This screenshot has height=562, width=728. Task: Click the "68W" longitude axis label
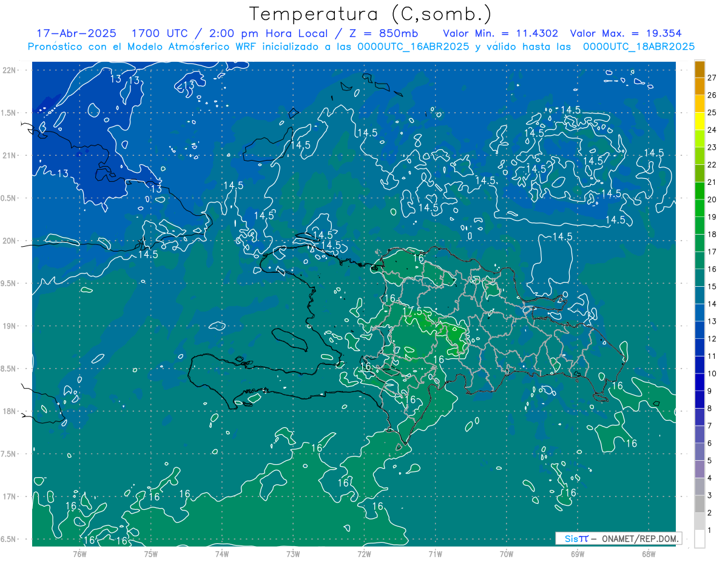click(649, 554)
